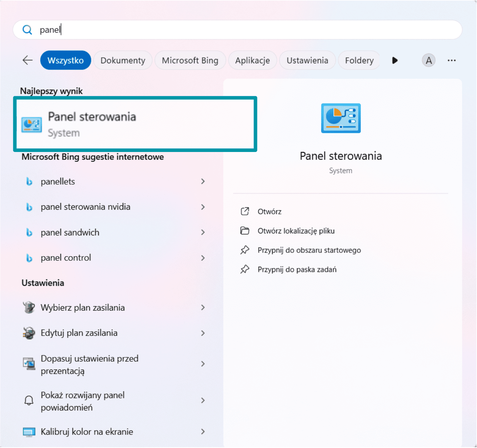Select the Dokumenty filter tab
The image size is (477, 448).
coord(123,60)
